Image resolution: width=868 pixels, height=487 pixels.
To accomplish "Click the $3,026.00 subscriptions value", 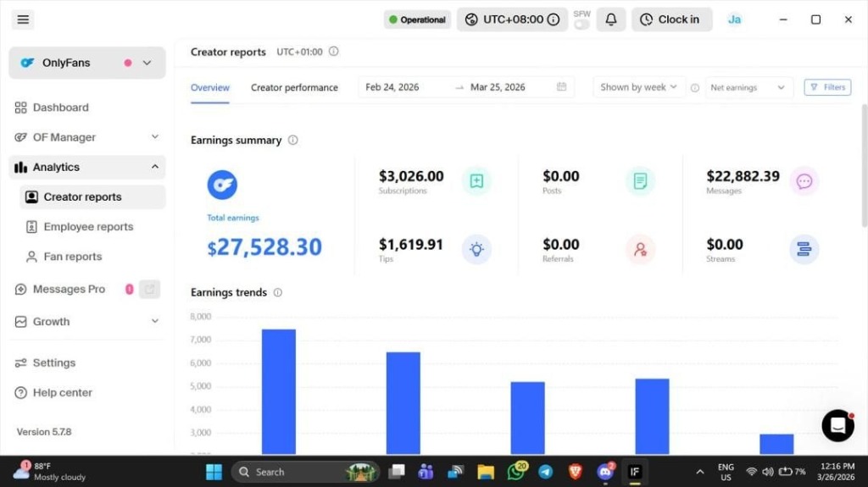I will coord(411,176).
